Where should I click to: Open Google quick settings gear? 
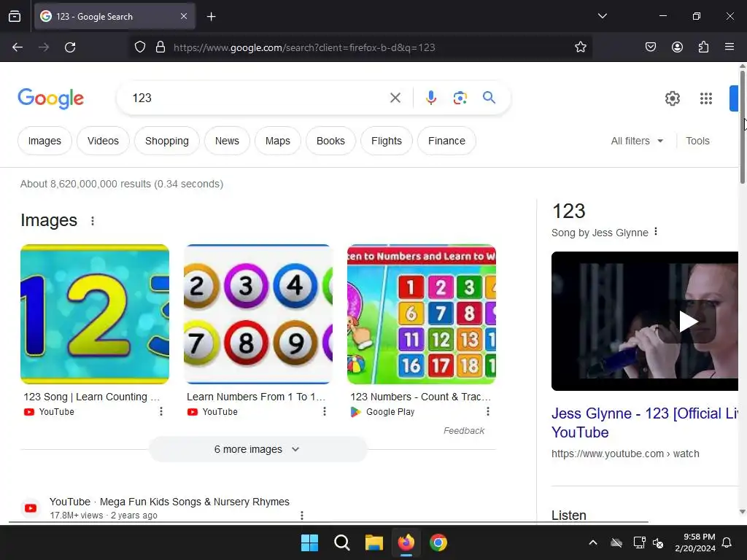pos(672,98)
